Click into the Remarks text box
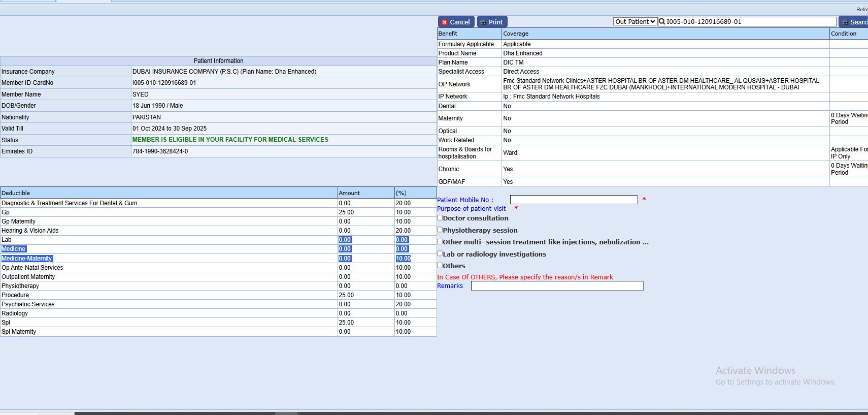 click(x=557, y=286)
